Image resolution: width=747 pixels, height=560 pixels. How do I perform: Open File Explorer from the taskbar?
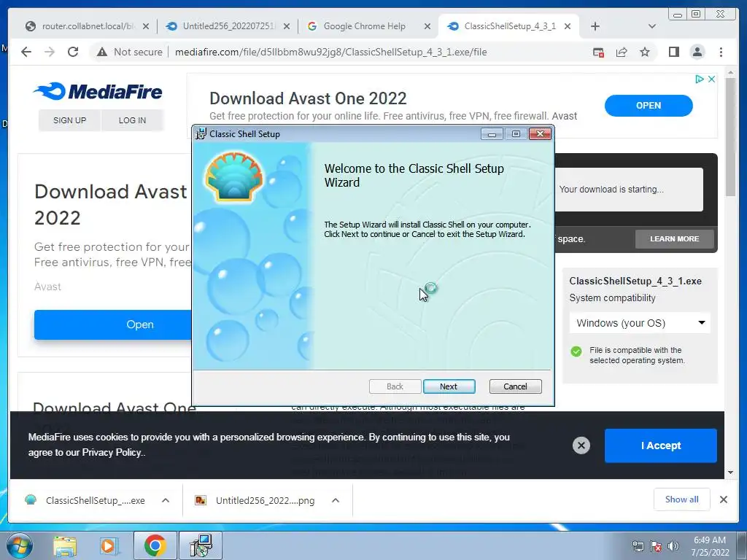[65, 545]
